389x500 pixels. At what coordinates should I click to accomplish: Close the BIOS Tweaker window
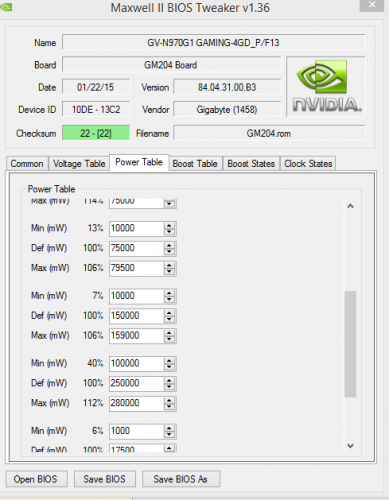[372, 5]
